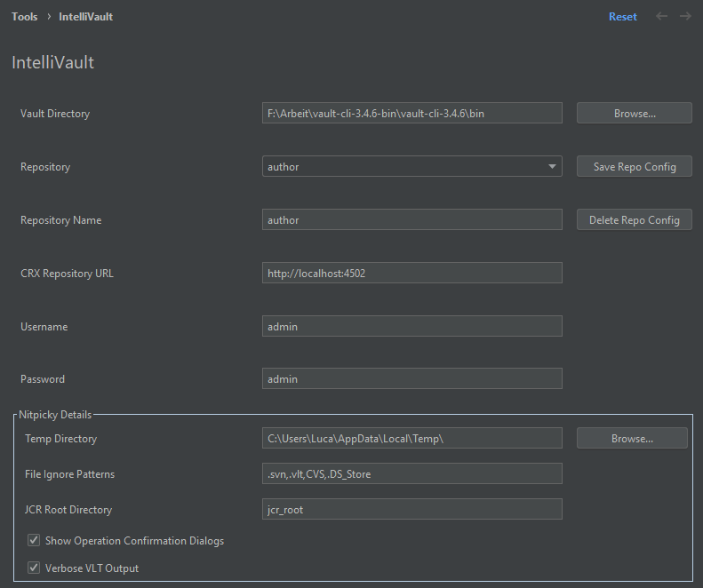
Task: Focus the Vault Directory path field
Action: pos(412,113)
